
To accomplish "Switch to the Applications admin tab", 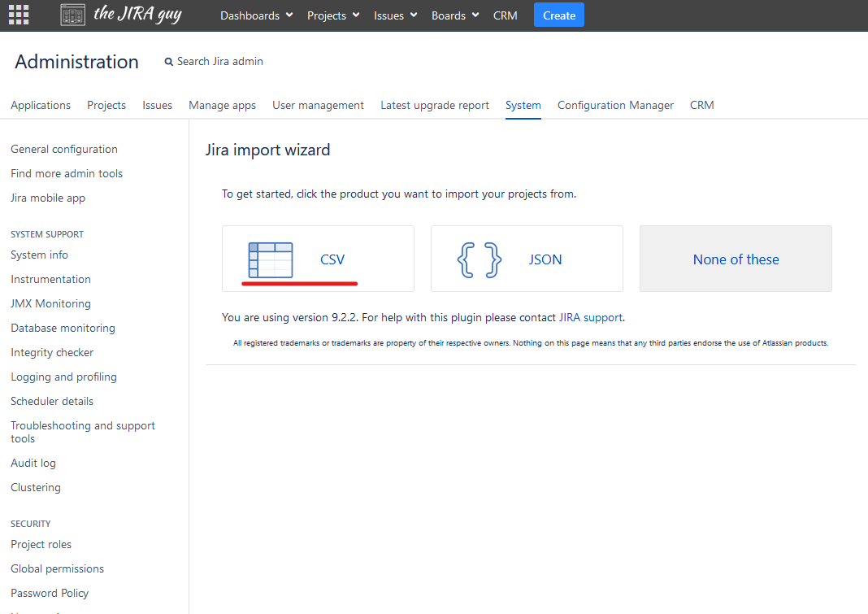I will 41,105.
